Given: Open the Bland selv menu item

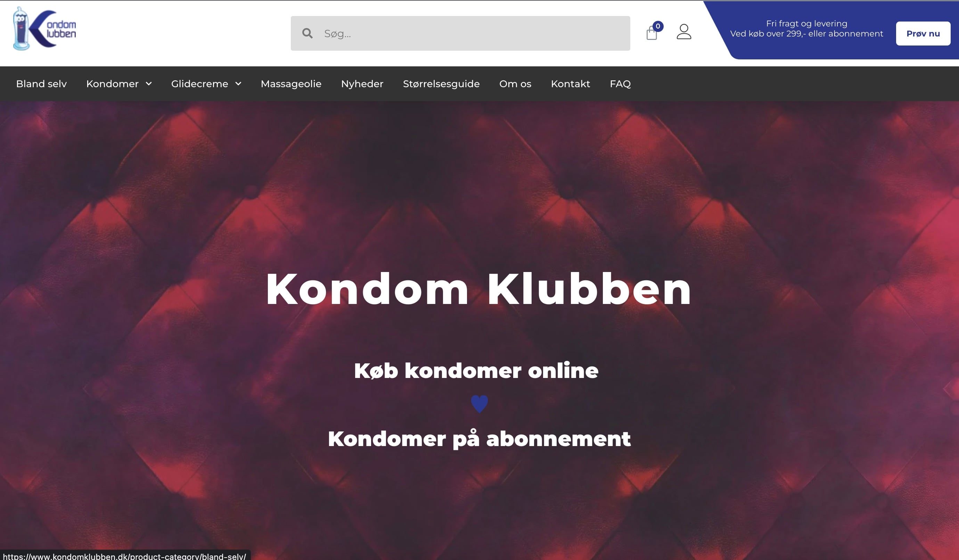Looking at the screenshot, I should click(x=41, y=84).
